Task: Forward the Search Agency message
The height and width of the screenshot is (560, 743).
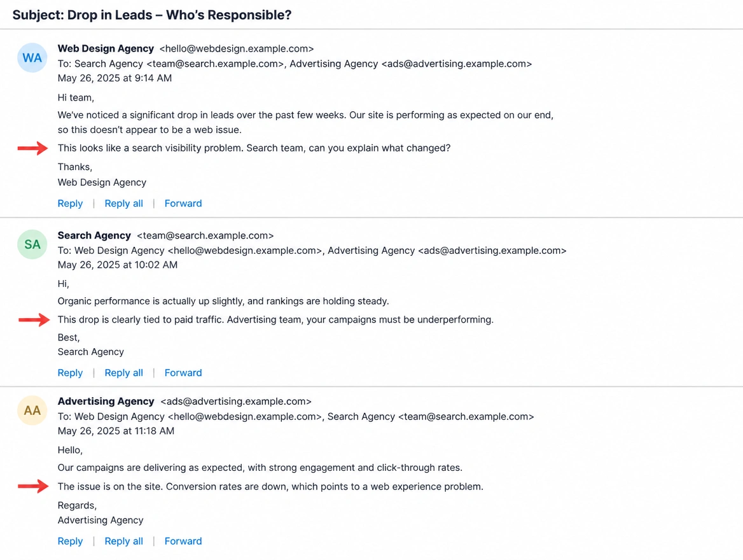Action: [183, 373]
